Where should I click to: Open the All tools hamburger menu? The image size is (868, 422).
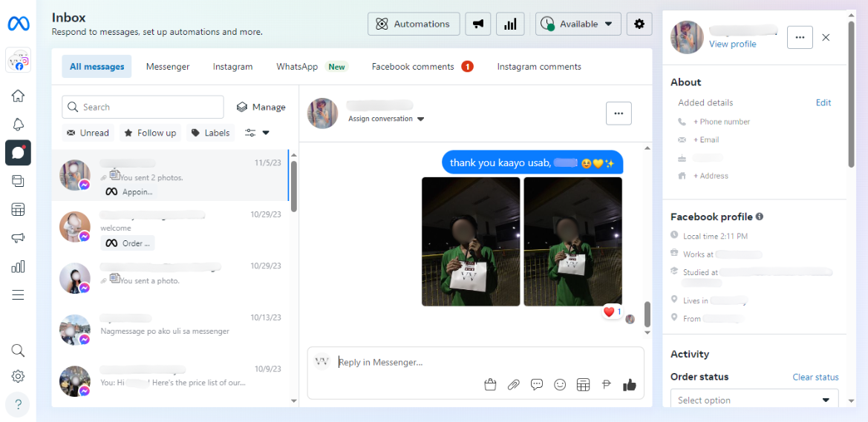click(x=19, y=294)
